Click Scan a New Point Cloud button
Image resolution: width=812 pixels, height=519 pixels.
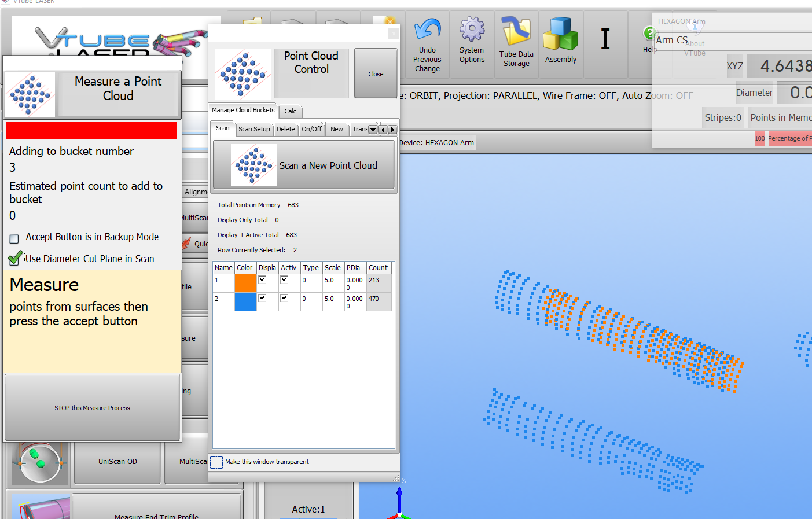point(304,165)
